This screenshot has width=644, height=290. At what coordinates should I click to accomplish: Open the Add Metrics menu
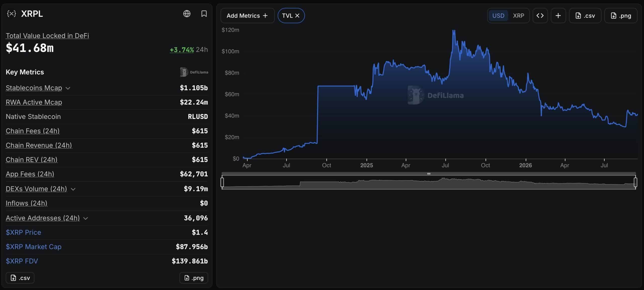(x=247, y=16)
